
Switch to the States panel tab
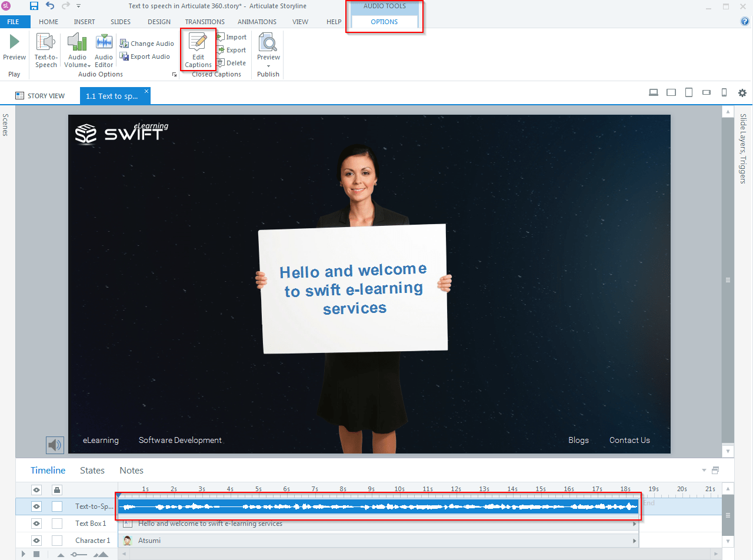coord(92,471)
